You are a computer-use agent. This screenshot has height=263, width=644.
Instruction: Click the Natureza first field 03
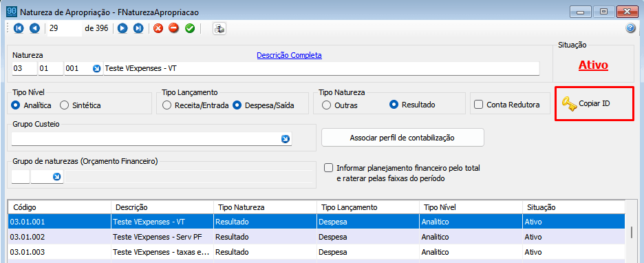[x=24, y=69]
